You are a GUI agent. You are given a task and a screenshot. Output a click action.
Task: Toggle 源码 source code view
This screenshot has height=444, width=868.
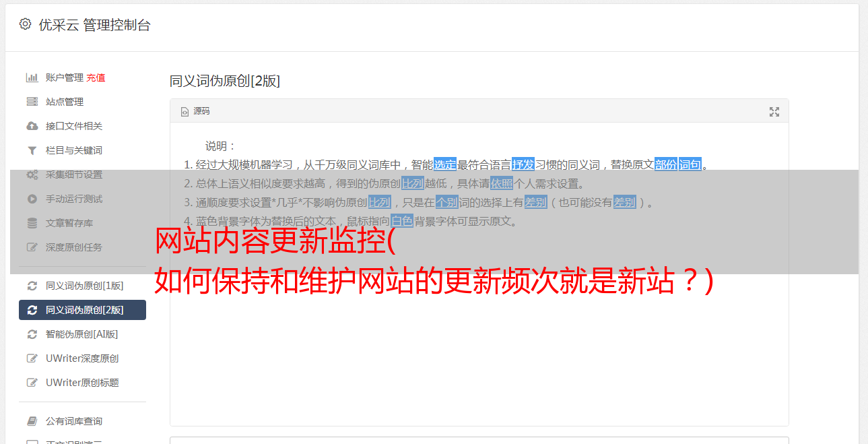[x=195, y=111]
